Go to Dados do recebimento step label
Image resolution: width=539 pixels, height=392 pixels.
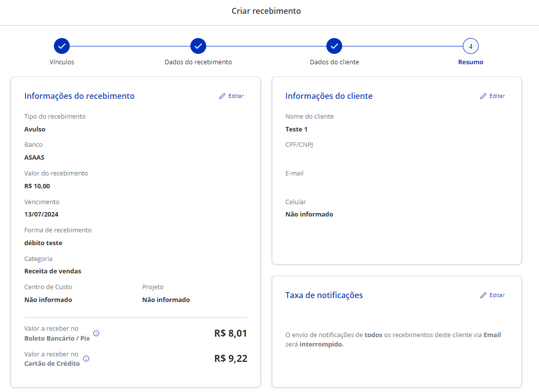point(198,62)
